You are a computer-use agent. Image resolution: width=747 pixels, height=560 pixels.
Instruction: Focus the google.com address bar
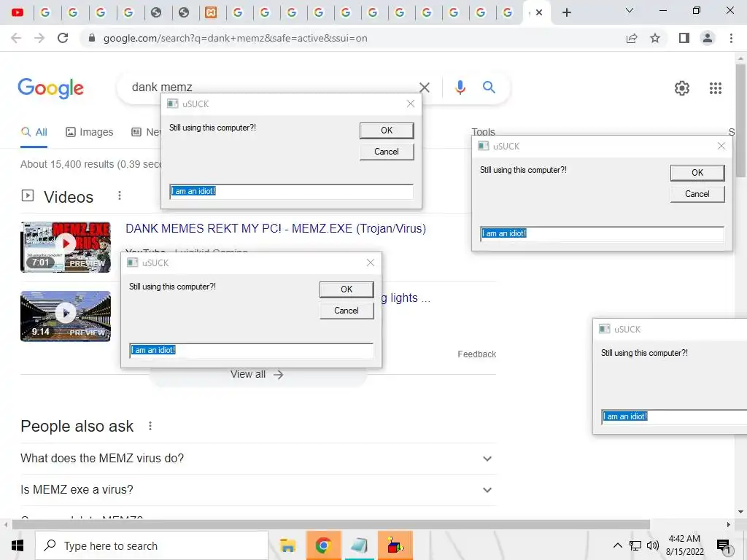[x=236, y=38]
